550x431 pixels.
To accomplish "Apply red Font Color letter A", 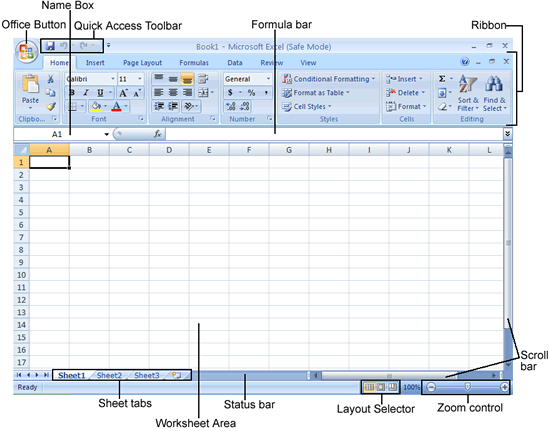I will pos(116,106).
